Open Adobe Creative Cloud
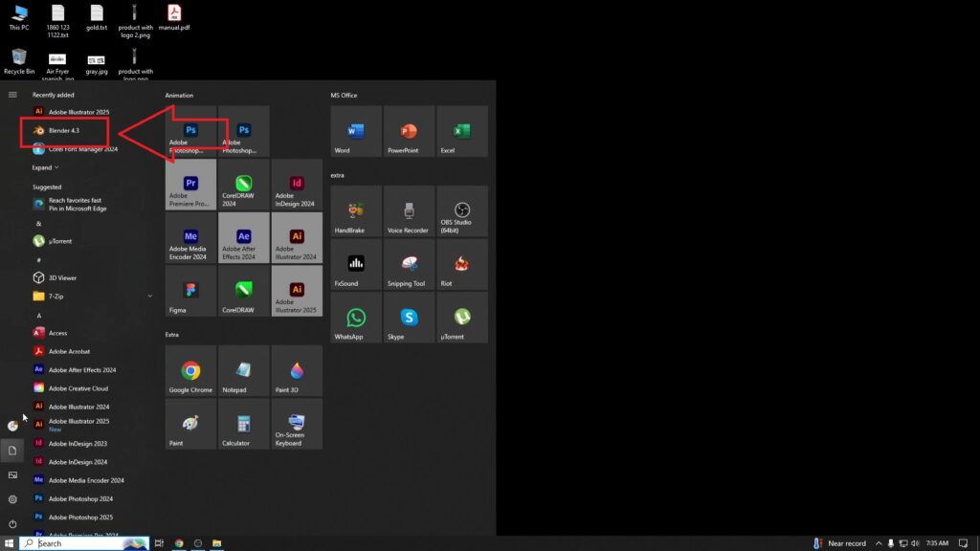 pyautogui.click(x=78, y=388)
